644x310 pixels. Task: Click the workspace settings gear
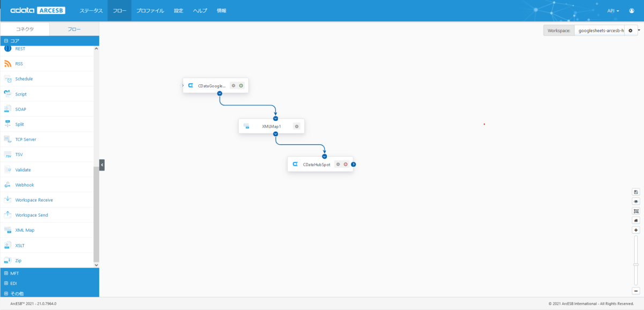(631, 31)
